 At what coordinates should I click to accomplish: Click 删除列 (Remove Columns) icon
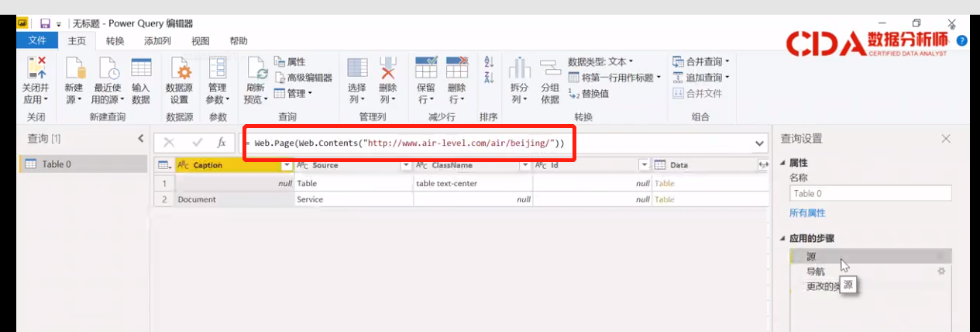point(388,67)
